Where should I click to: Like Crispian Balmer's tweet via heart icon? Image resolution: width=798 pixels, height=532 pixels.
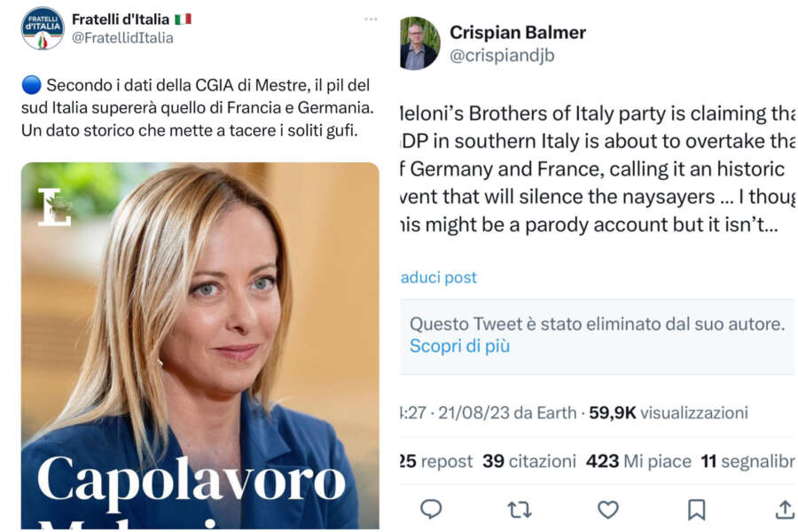click(607, 509)
